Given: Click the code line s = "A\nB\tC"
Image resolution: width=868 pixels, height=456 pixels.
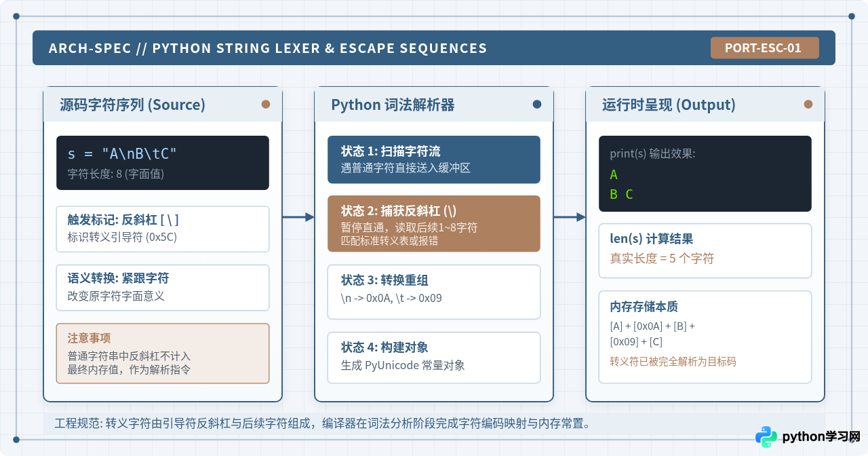Looking at the screenshot, I should pyautogui.click(x=122, y=154).
